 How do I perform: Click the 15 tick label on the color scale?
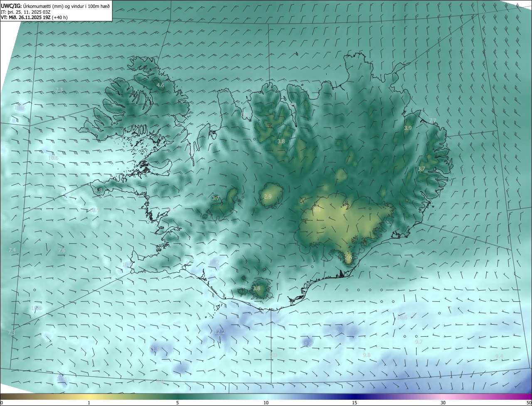click(355, 403)
